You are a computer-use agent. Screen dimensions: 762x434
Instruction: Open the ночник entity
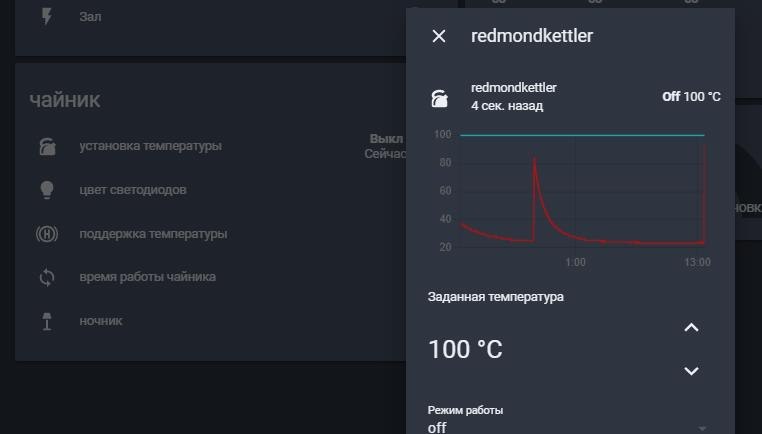point(101,321)
